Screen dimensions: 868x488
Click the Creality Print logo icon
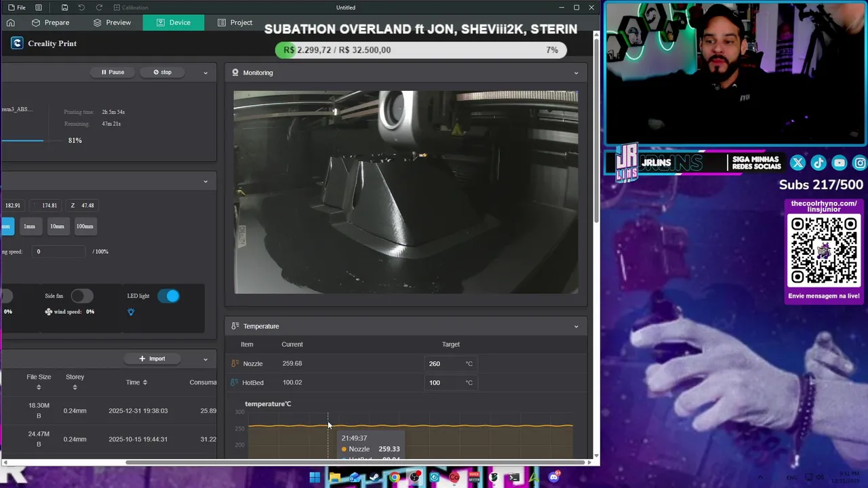point(17,43)
